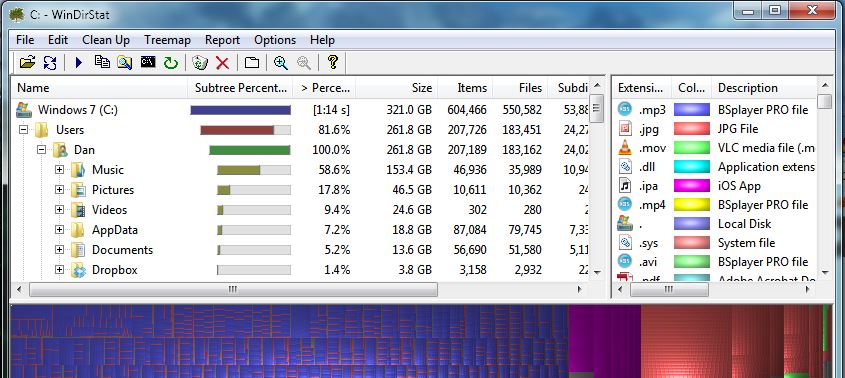Image resolution: width=845 pixels, height=378 pixels.
Task: Expand the AppData folder node
Action: [x=59, y=230]
